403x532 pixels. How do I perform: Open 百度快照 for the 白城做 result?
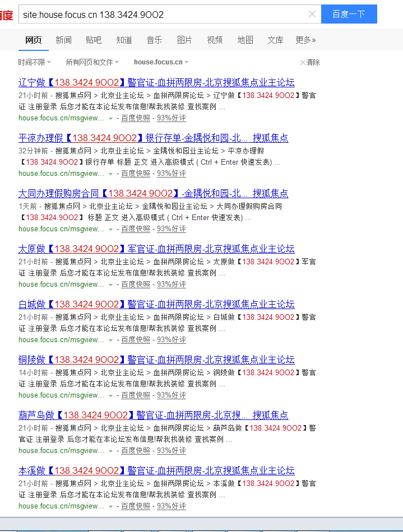point(136,339)
